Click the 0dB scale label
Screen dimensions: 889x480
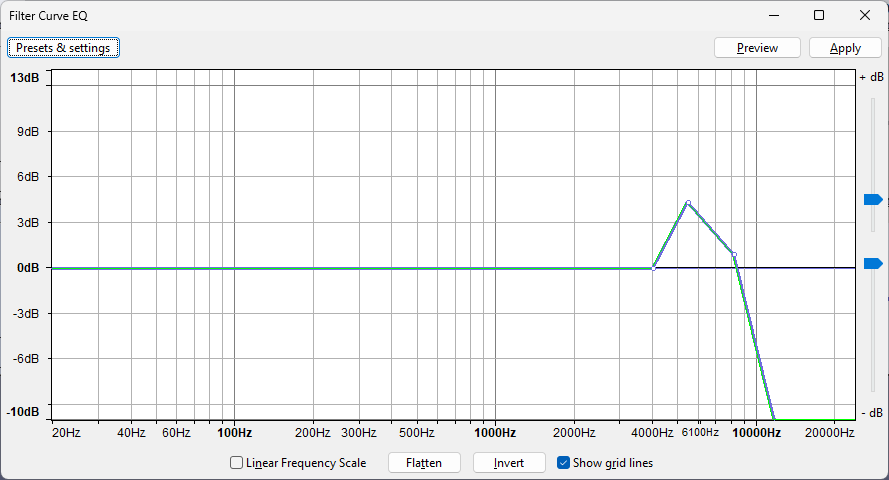[28, 267]
